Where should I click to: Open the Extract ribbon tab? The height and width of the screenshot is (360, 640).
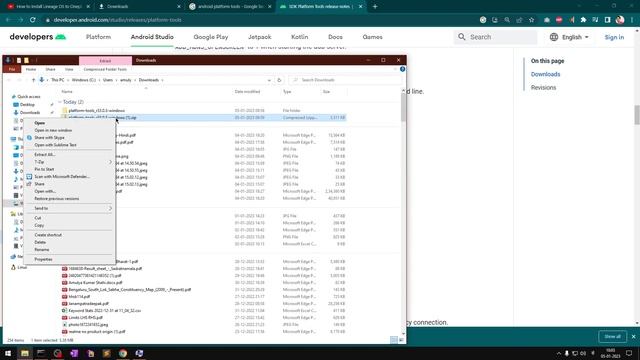point(105,60)
